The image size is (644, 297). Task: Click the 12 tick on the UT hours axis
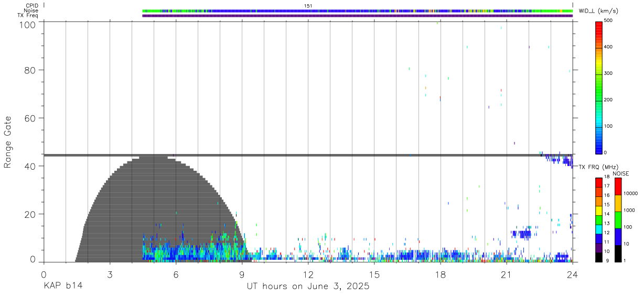pos(308,274)
